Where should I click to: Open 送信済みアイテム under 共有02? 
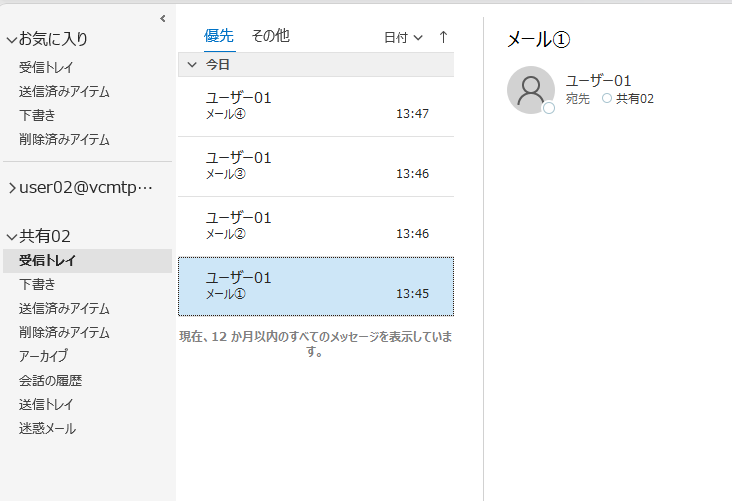(64, 309)
